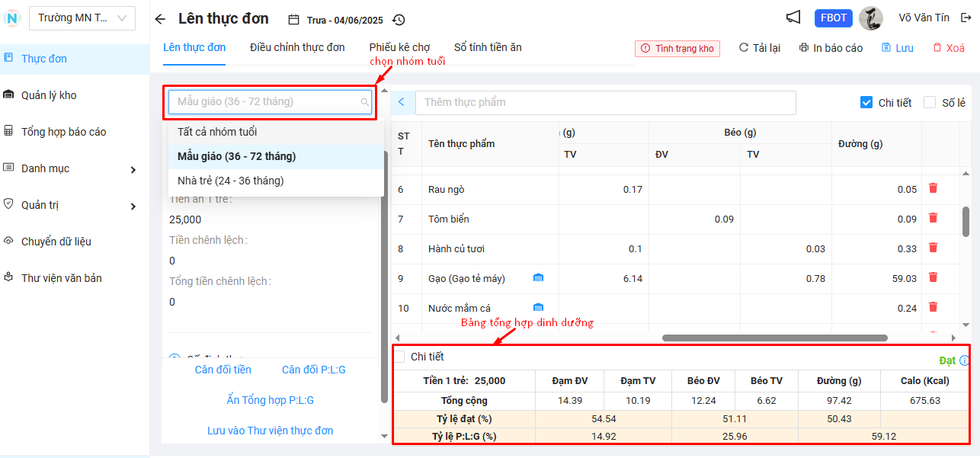Delete the Tôm biển food row

[933, 218]
